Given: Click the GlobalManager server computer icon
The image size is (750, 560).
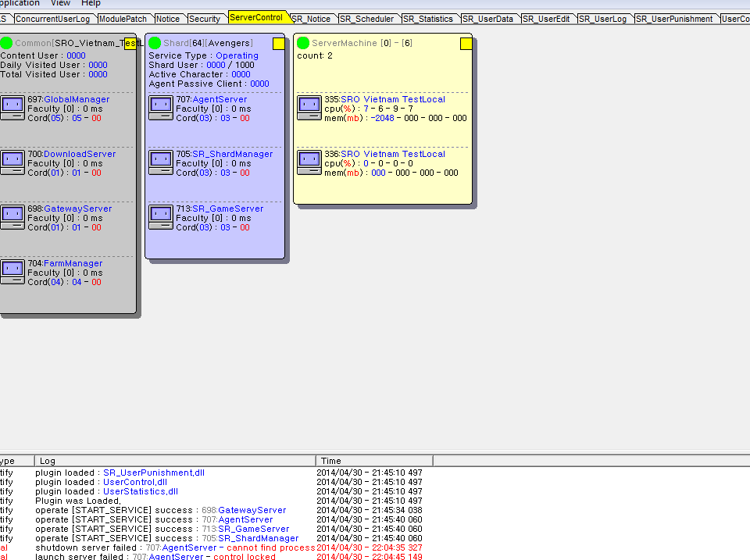Looking at the screenshot, I should click(12, 108).
